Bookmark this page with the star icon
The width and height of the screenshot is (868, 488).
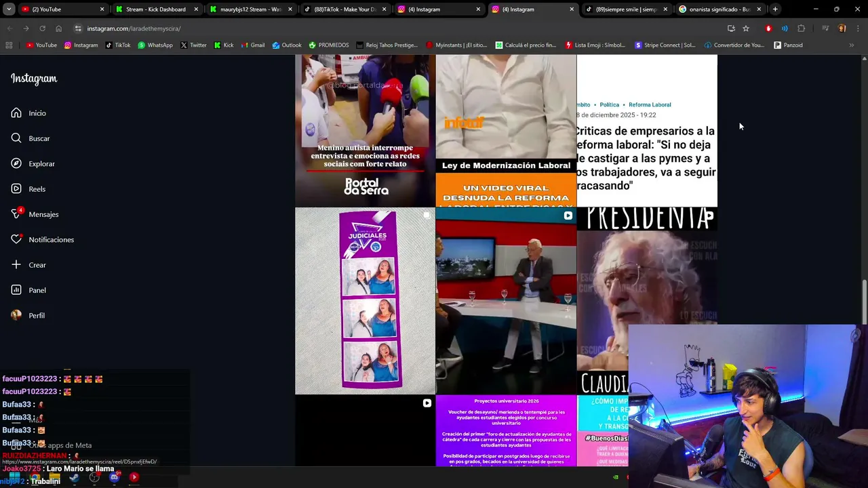(x=746, y=28)
